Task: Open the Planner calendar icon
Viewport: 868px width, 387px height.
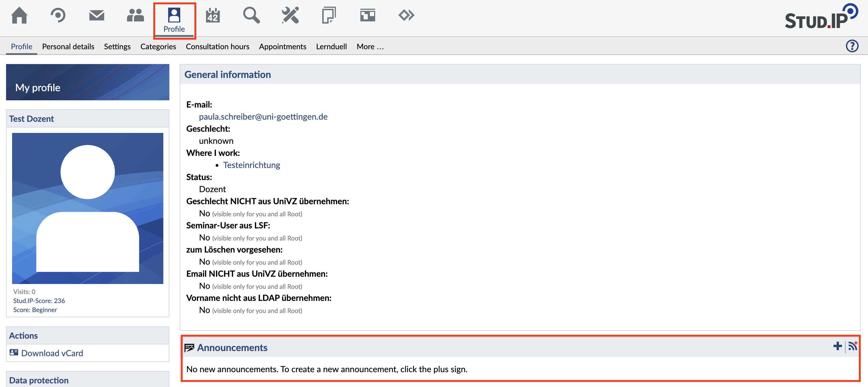Action: pyautogui.click(x=213, y=15)
